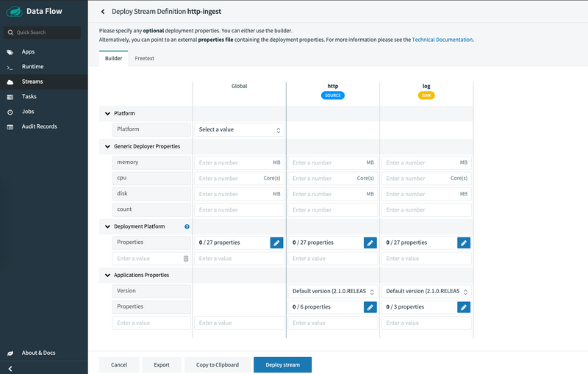Image resolution: width=588 pixels, height=374 pixels.
Task: Click the Copy to Clipboard button
Action: click(x=218, y=364)
